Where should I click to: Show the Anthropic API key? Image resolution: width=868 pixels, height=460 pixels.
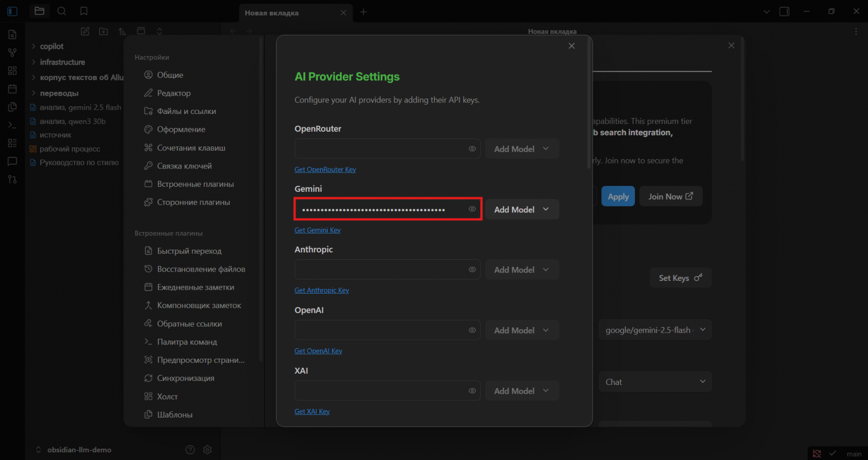coord(472,270)
